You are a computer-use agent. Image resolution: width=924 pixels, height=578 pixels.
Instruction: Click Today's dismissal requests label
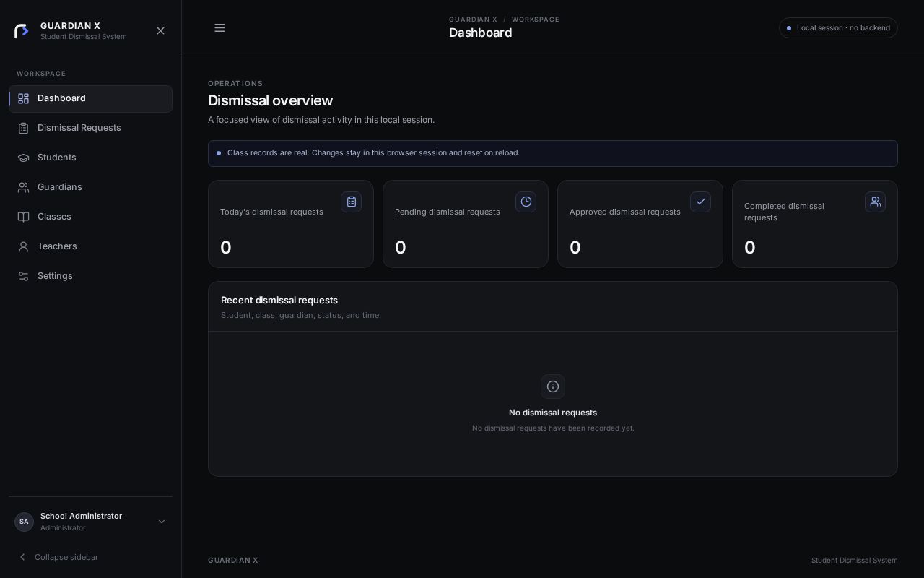[x=271, y=212]
